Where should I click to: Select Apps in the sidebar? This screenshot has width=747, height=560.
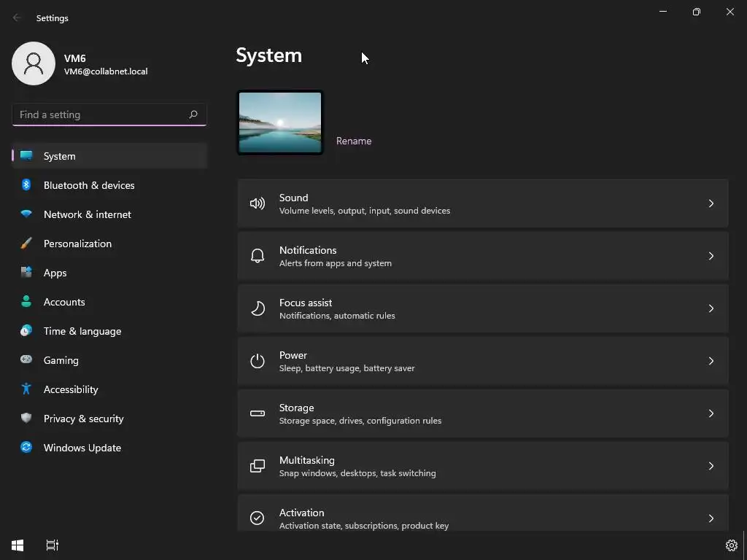click(55, 273)
